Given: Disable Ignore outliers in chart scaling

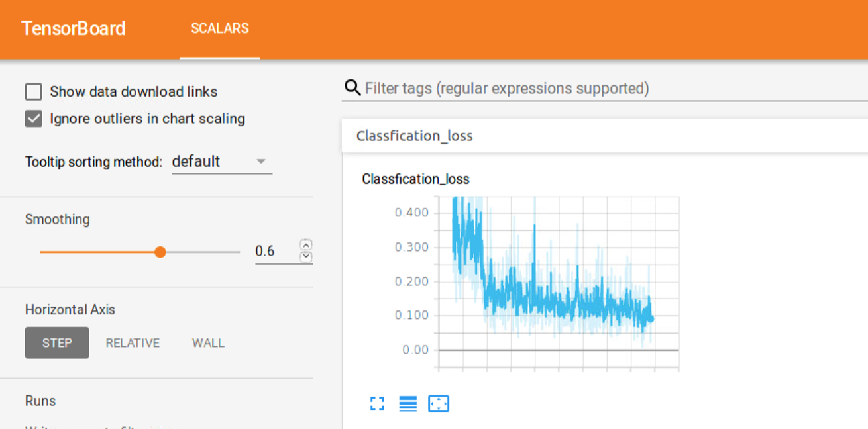Looking at the screenshot, I should (33, 119).
